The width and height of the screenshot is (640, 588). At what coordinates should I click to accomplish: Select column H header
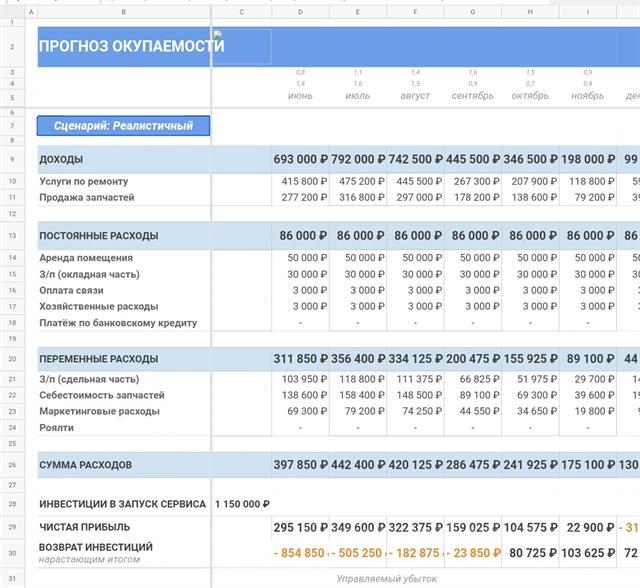tap(530, 12)
